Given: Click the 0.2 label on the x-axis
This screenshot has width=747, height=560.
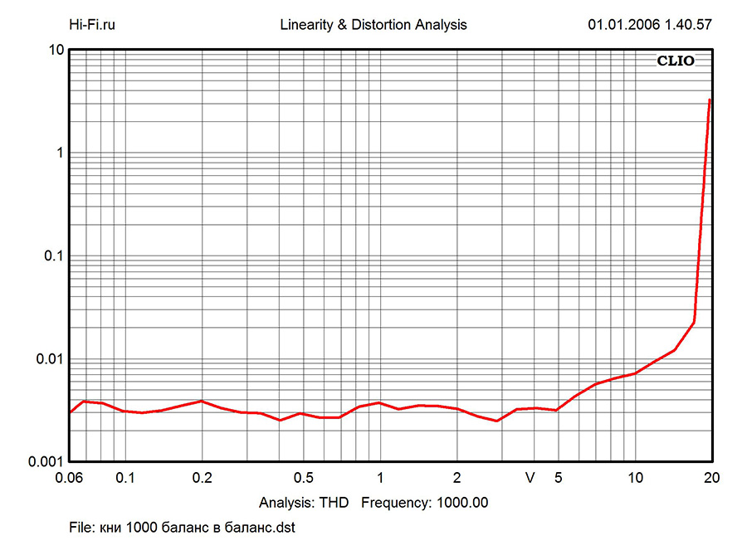Looking at the screenshot, I should click(202, 479).
